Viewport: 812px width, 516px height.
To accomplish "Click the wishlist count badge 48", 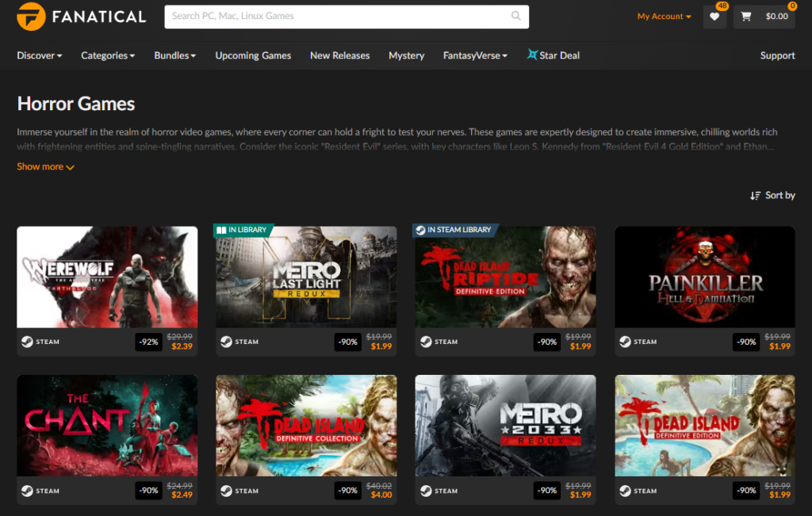I will tap(722, 6).
